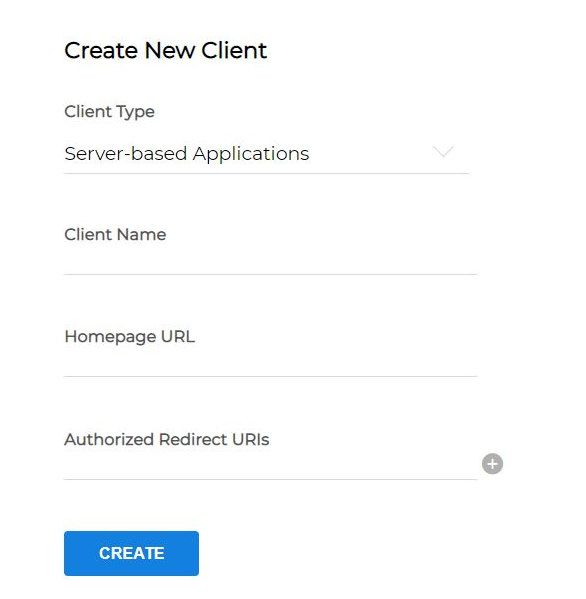Expand the Client Type chevron arrow

(443, 151)
